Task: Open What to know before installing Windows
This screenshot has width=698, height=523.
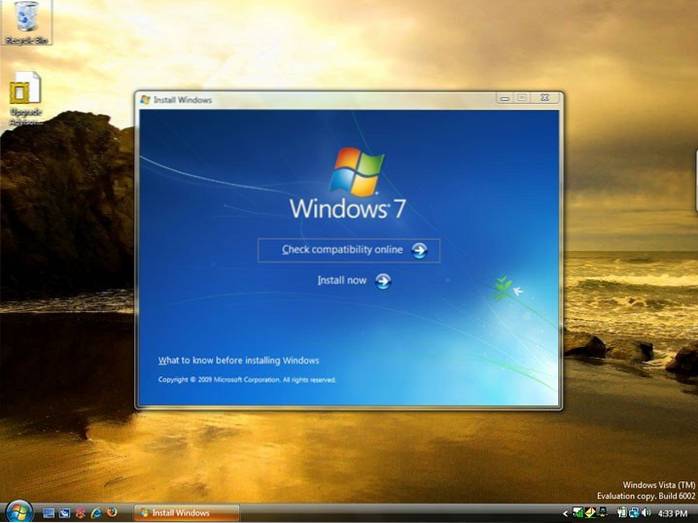Action: tap(238, 360)
